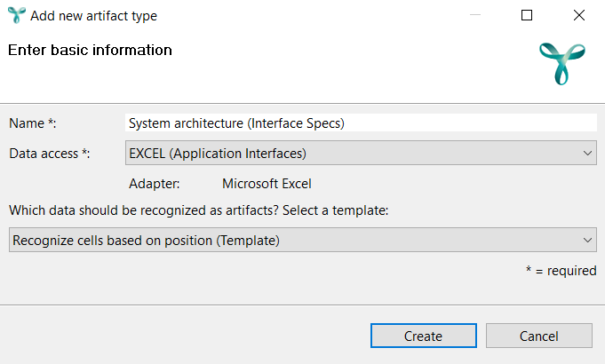The image size is (605, 364).
Task: Click the 'Microsoft Excel' adapter value
Action: click(267, 184)
